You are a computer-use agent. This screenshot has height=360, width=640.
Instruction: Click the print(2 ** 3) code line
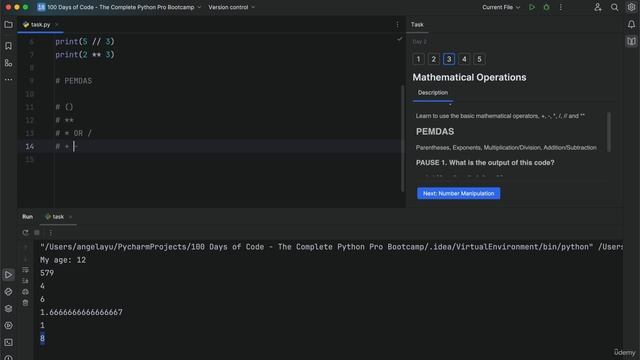pos(85,55)
